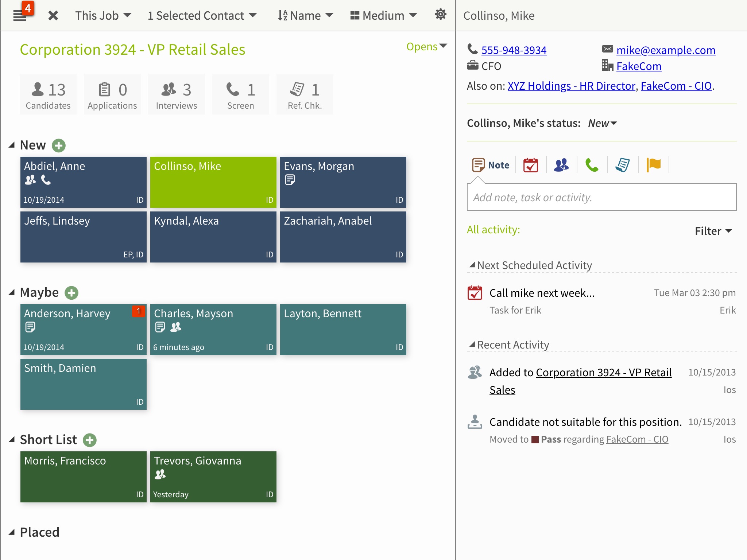
Task: Show the 0 Applications tile
Action: pos(112,94)
